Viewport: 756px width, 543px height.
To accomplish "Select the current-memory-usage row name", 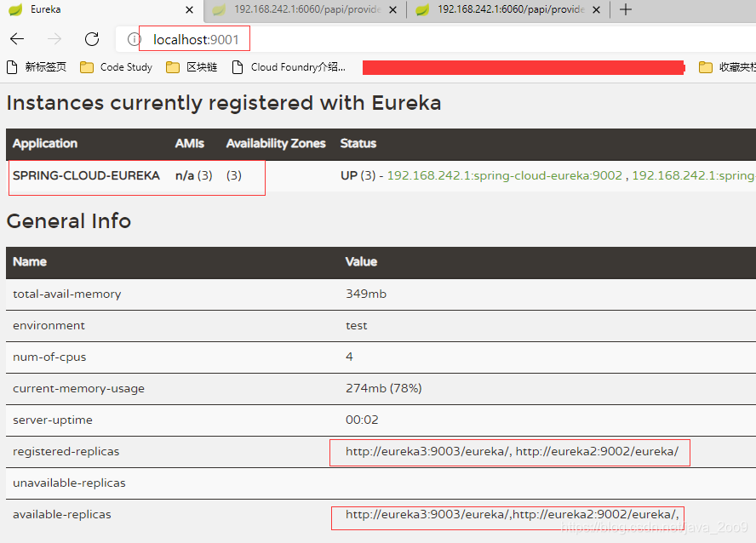I will pyautogui.click(x=78, y=388).
